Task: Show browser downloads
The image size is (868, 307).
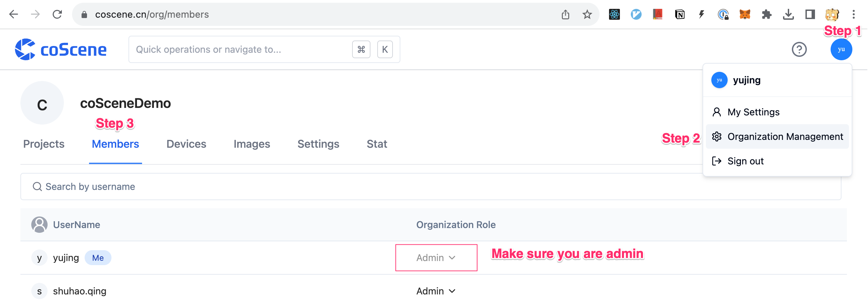Action: click(788, 14)
